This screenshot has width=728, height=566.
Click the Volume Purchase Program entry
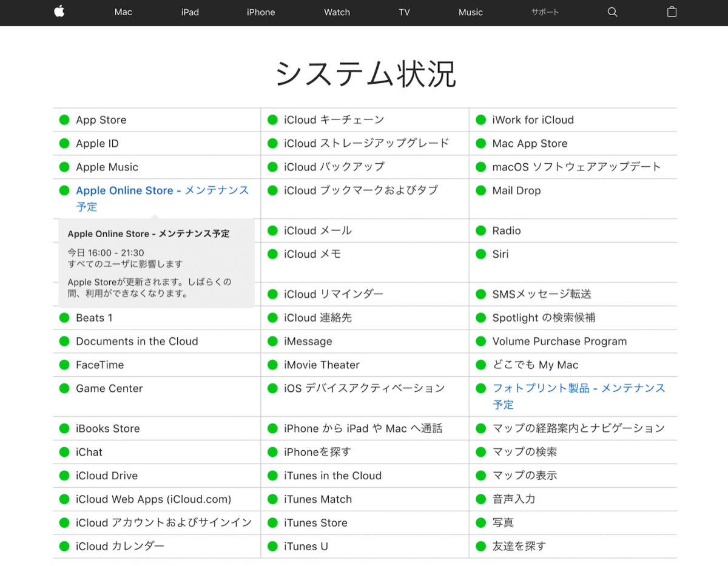pos(559,342)
